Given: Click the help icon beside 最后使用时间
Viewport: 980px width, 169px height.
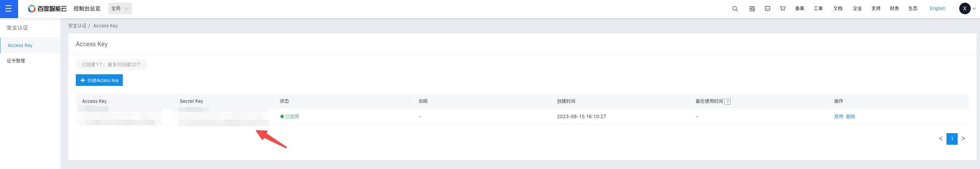Looking at the screenshot, I should 727,102.
